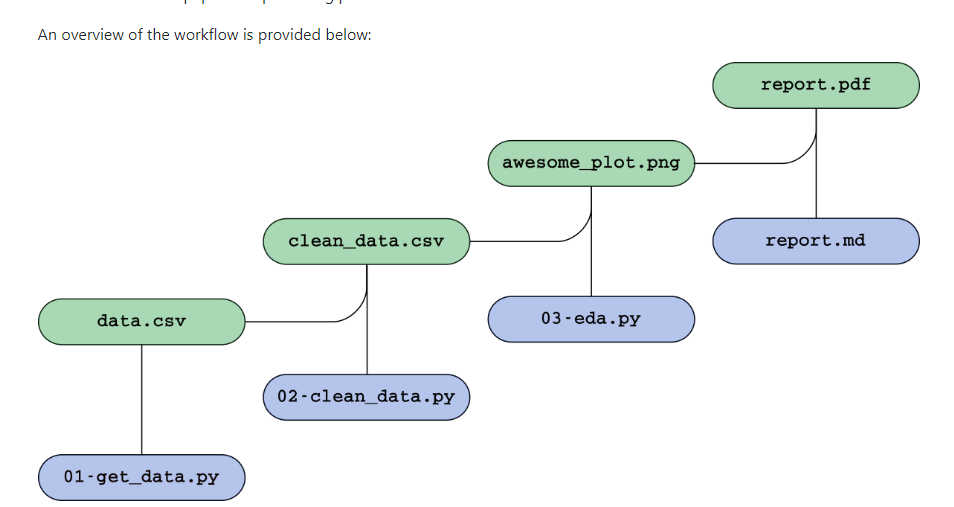954x507 pixels.
Task: Click the horizontal connector leaving awesome_plot.png
Action: (740, 162)
